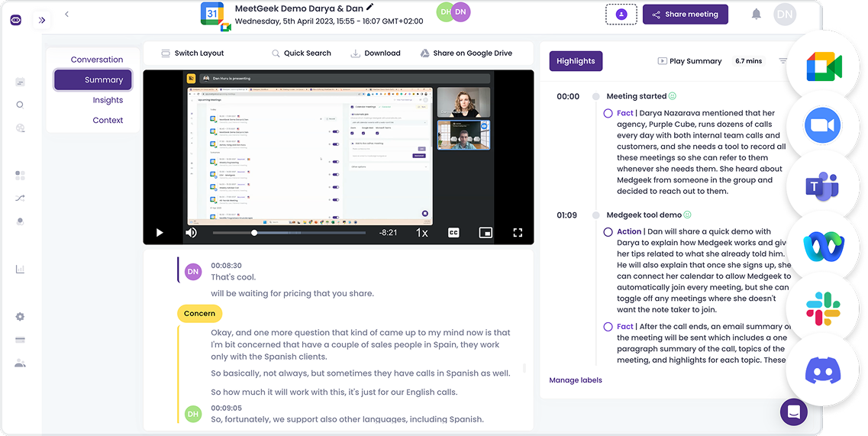Screen dimensions: 868x436
Task: Jump to the 01:09 timestamp highlight
Action: 567,215
